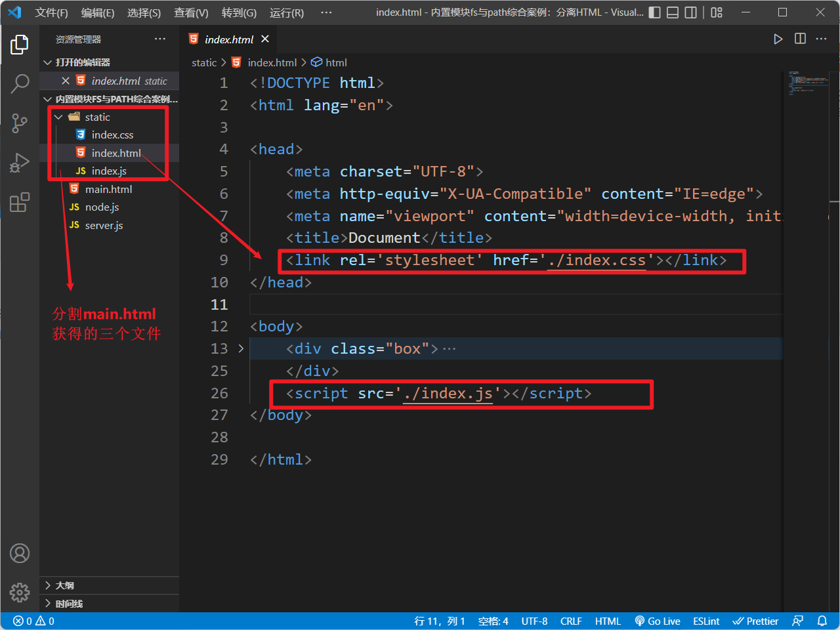840x630 pixels.
Task: Click the VS Code logo icon
Action: [14, 12]
